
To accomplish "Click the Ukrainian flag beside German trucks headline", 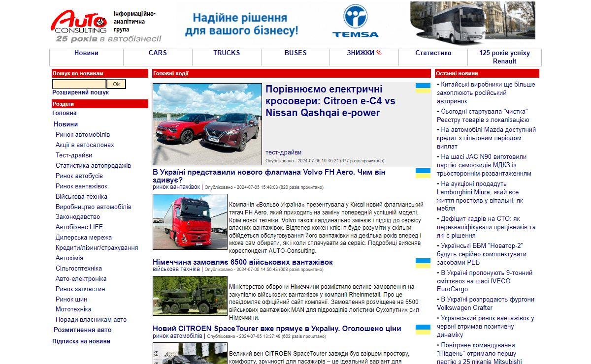I will click(423, 263).
